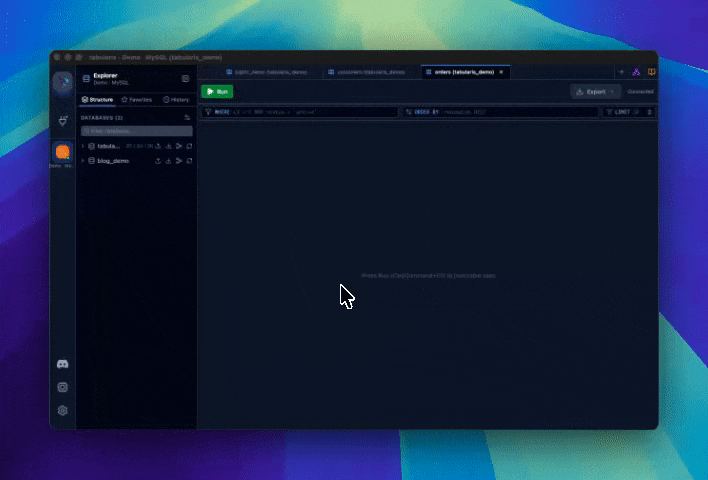Select the tabula... database name
The image size is (708, 480).
coord(109,146)
